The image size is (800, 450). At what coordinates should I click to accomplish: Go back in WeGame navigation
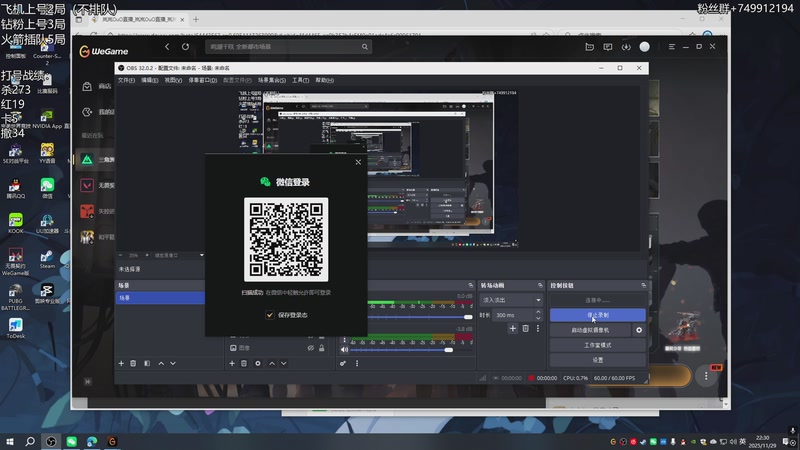pos(167,46)
